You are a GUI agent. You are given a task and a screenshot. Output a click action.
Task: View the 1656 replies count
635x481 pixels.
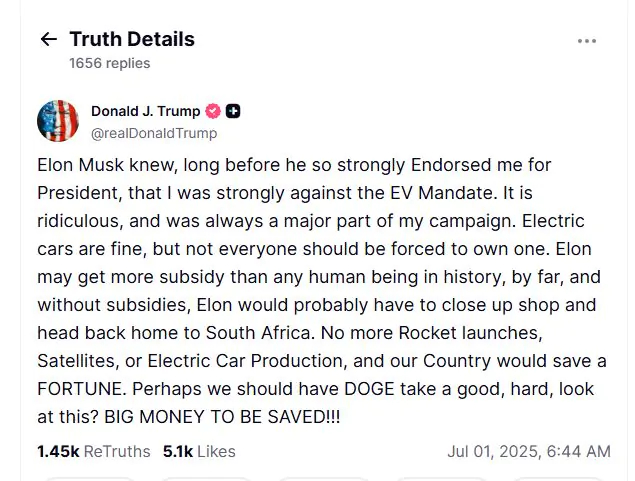click(109, 63)
